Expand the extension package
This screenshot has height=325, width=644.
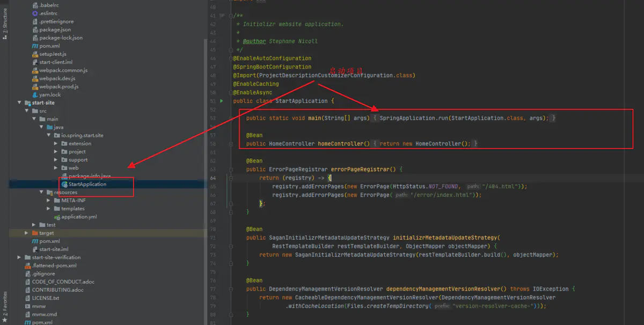(56, 144)
